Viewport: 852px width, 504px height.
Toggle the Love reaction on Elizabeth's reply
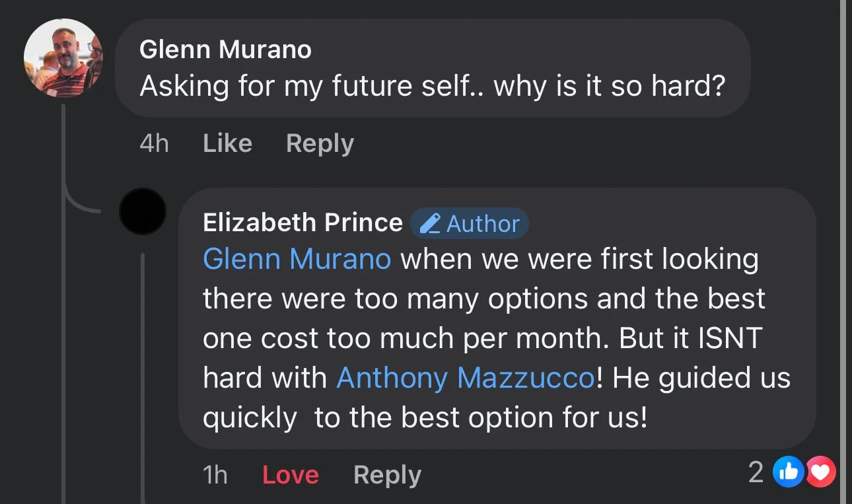[x=290, y=475]
